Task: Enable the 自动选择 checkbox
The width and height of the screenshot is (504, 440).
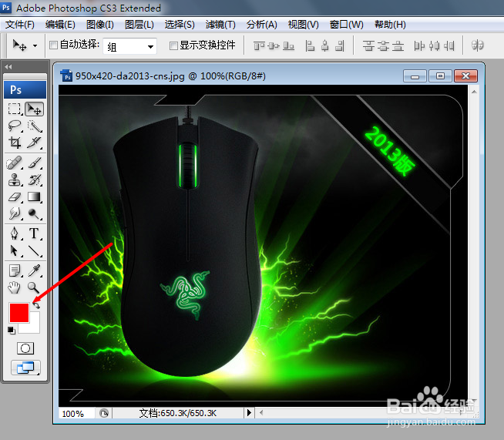Action: pyautogui.click(x=54, y=45)
